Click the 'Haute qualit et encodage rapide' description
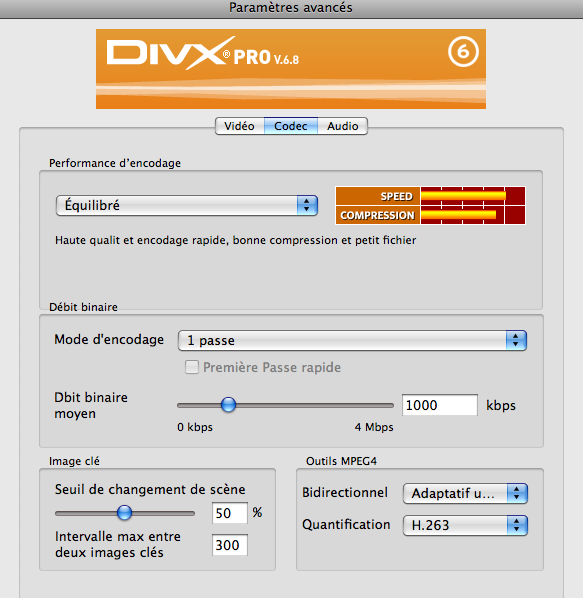 coord(236,240)
